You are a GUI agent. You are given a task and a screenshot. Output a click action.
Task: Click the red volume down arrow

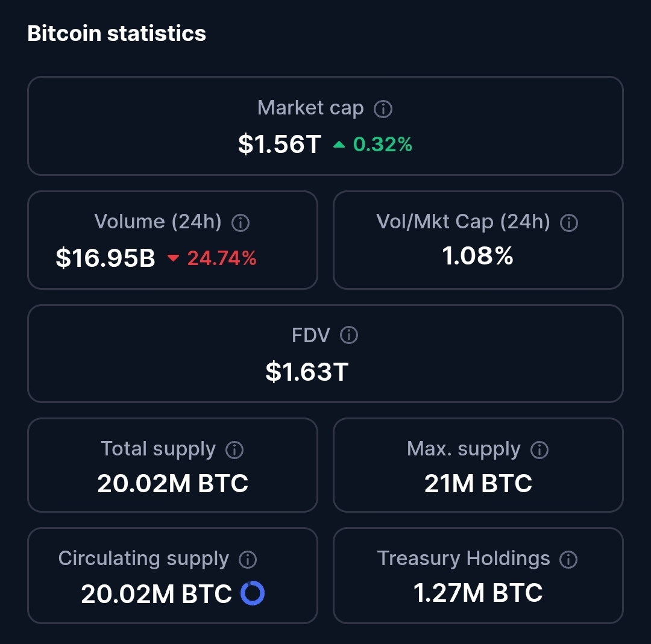click(x=174, y=258)
